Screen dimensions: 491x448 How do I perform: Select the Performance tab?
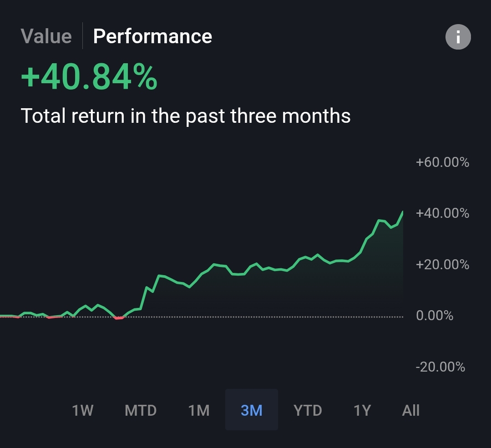click(x=152, y=36)
